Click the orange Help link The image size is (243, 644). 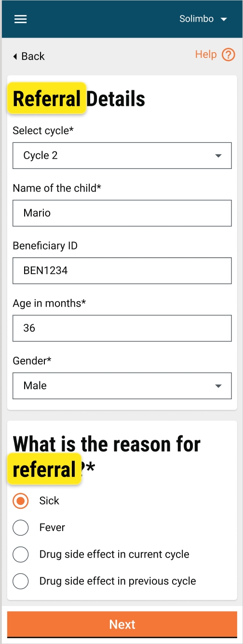click(206, 55)
